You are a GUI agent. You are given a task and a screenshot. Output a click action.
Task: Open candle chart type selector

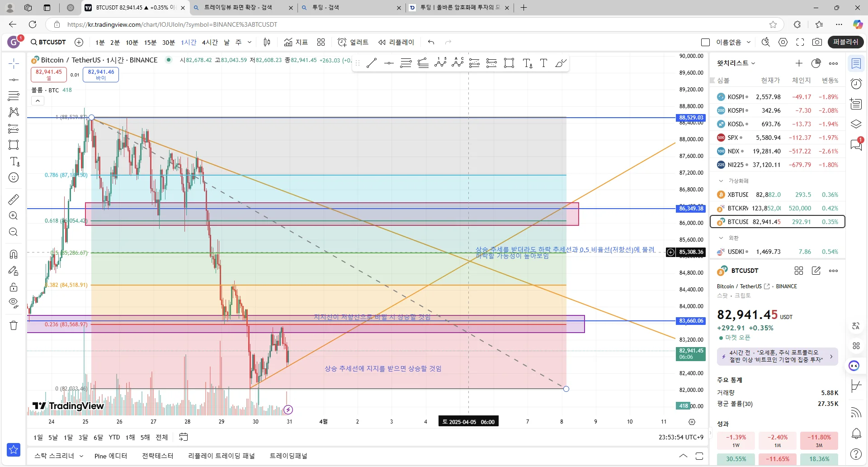click(267, 42)
